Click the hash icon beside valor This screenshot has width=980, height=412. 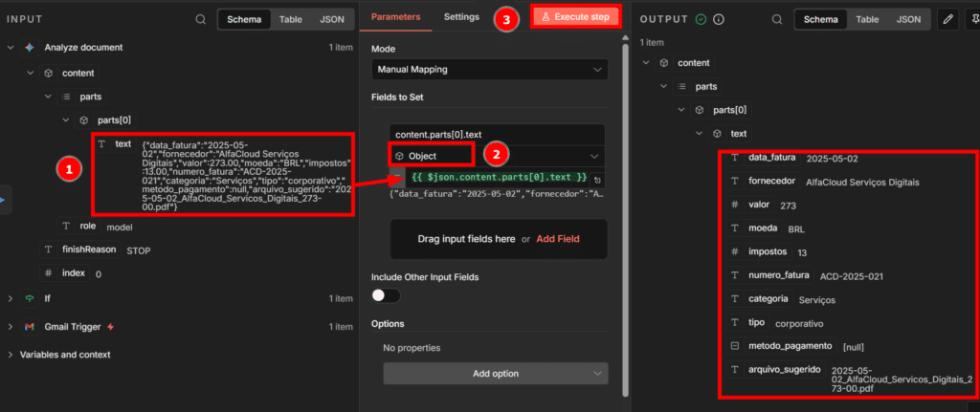point(735,205)
